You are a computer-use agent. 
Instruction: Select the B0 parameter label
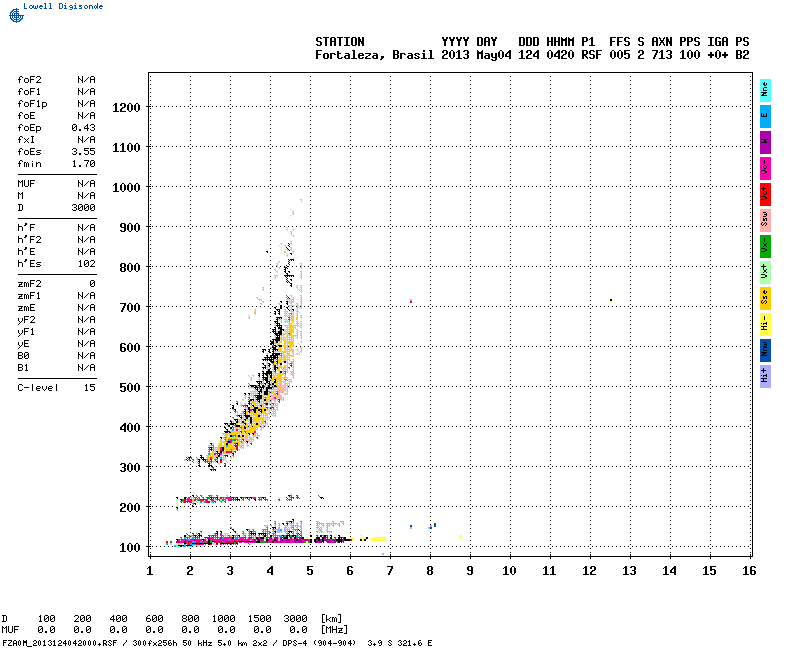(23, 356)
